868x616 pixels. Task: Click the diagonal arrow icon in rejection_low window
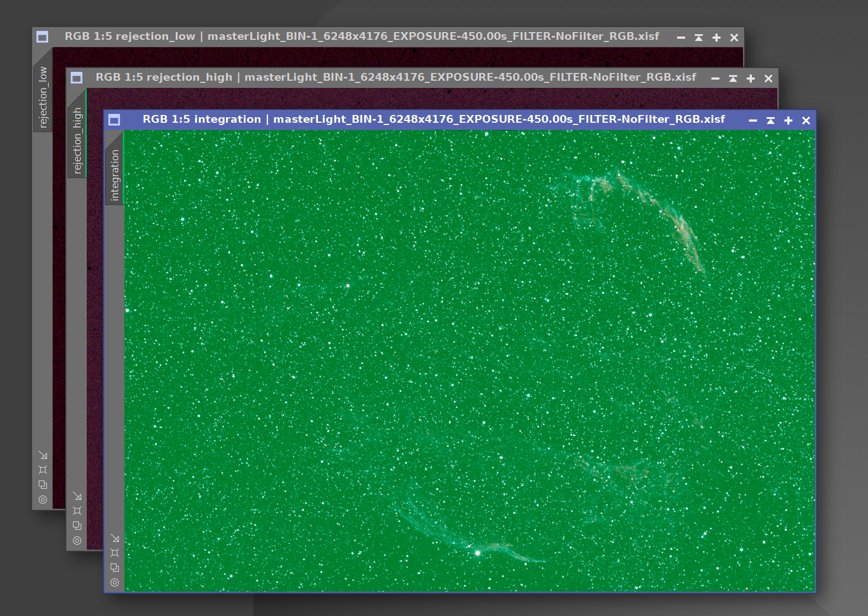pos(43,455)
